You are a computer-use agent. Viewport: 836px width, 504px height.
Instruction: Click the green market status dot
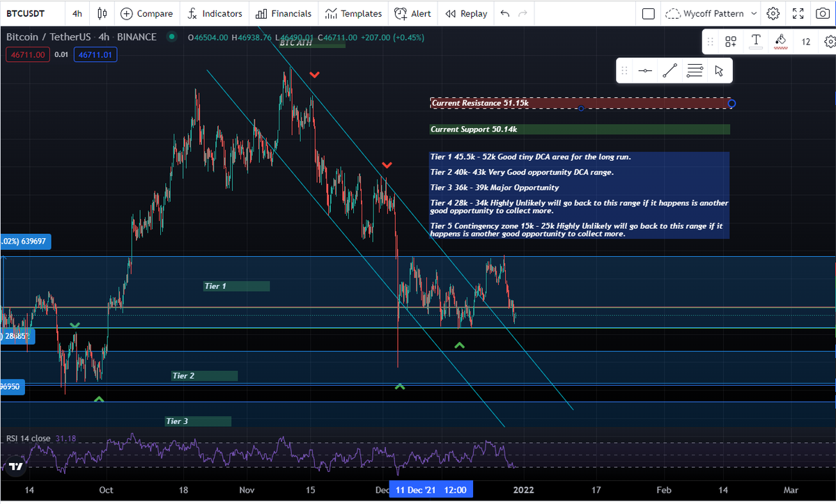(171, 37)
